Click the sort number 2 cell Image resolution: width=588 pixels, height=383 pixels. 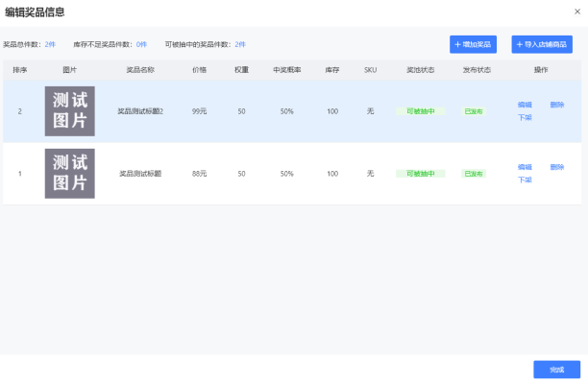pyautogui.click(x=20, y=111)
